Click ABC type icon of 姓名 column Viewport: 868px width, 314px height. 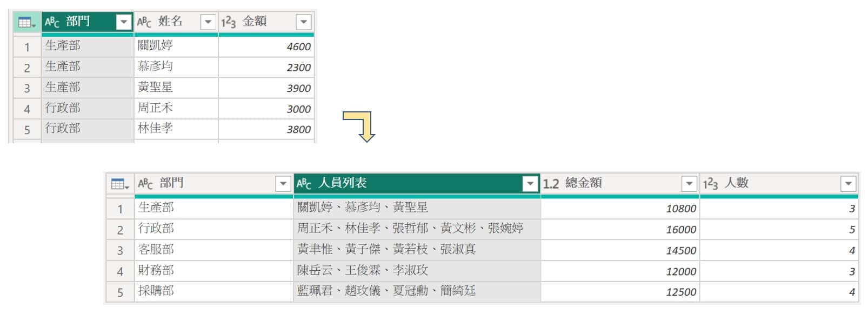coord(144,22)
